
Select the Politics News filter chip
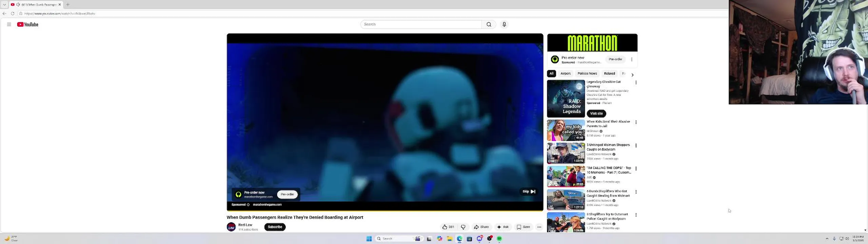587,74
